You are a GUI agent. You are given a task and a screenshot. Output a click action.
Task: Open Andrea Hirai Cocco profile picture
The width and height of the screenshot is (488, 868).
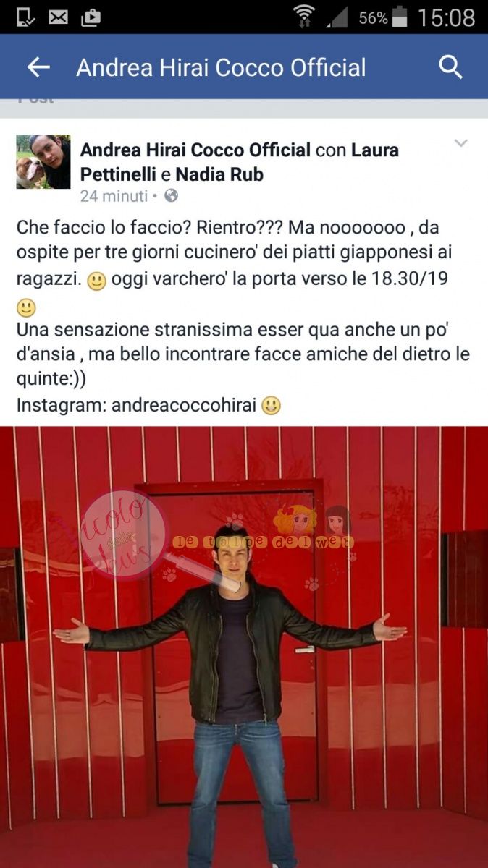(43, 161)
